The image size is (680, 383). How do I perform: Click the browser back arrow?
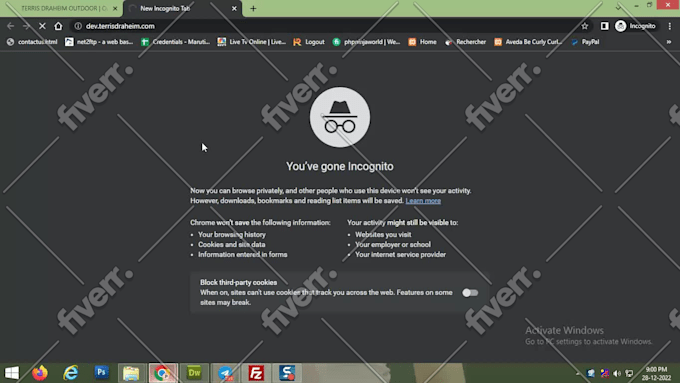(x=10, y=26)
